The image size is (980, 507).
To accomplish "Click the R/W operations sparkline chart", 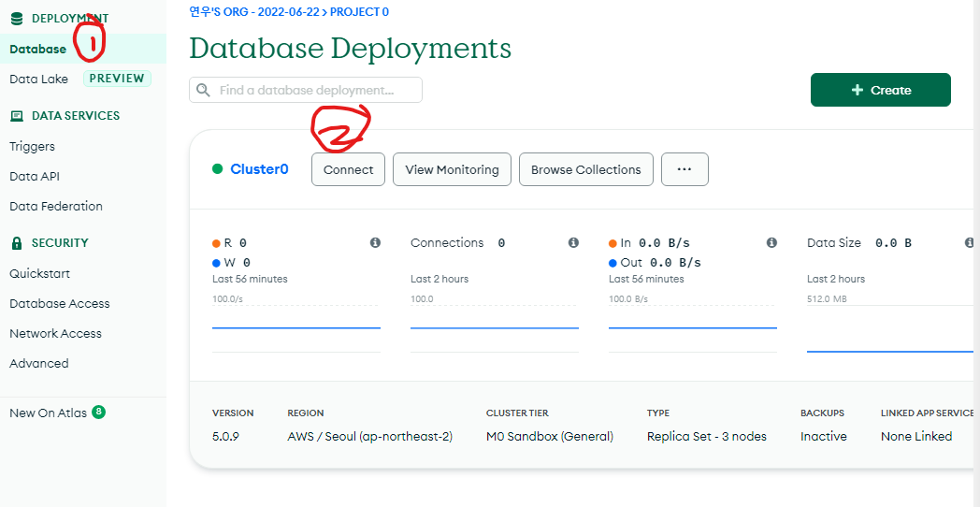I will point(296,327).
